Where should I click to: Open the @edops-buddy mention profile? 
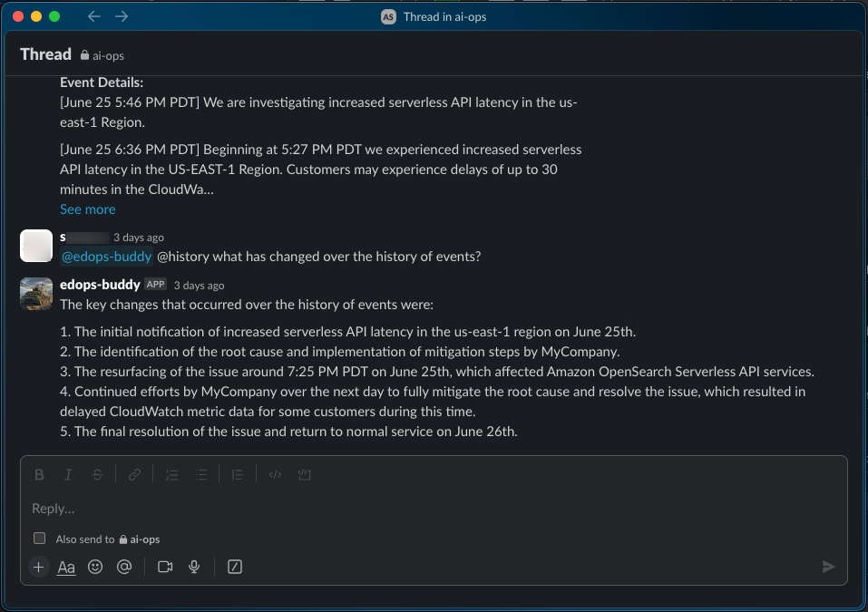click(x=106, y=257)
